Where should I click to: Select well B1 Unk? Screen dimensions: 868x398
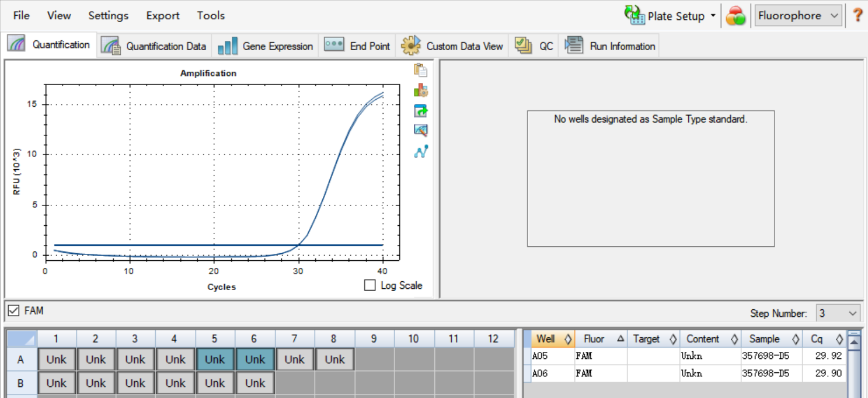pyautogui.click(x=56, y=383)
